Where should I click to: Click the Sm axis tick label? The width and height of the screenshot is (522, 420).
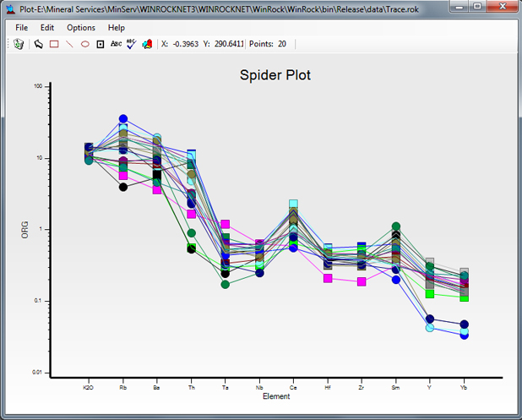click(395, 388)
